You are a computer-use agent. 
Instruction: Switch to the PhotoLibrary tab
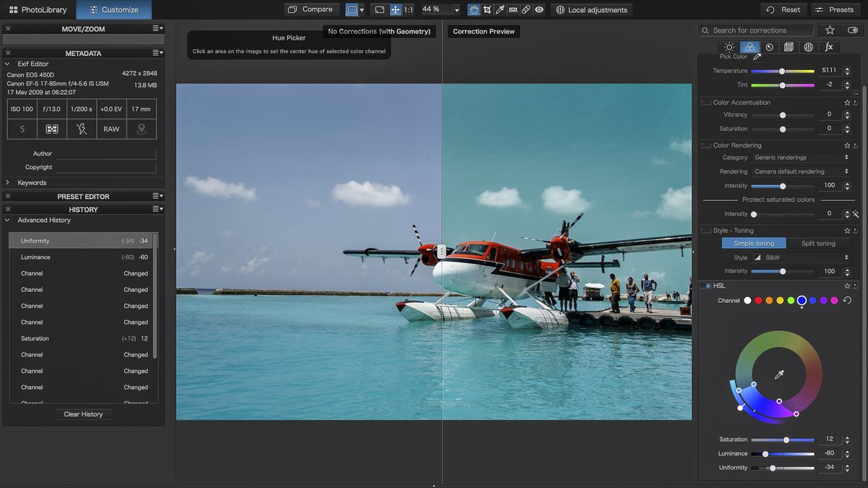tap(38, 9)
